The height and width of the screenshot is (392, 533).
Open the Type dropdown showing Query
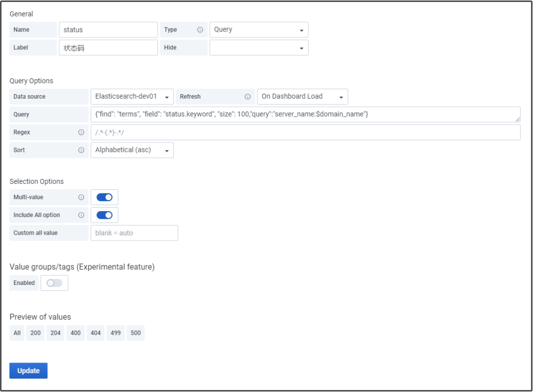(x=259, y=30)
